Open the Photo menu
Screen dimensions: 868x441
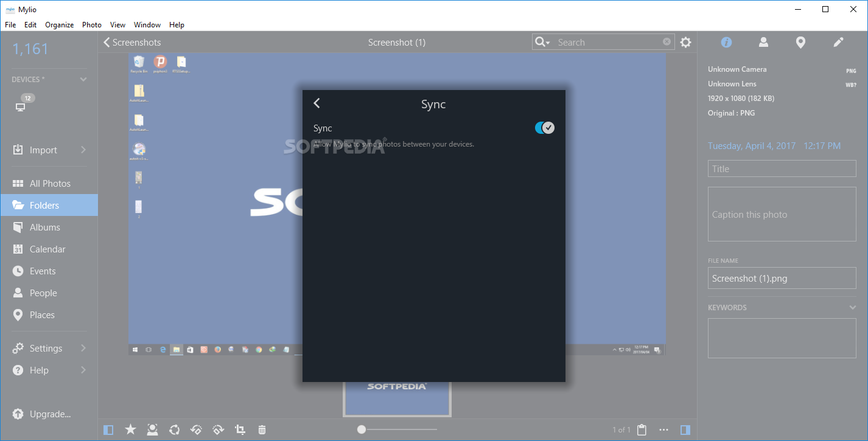pos(92,25)
